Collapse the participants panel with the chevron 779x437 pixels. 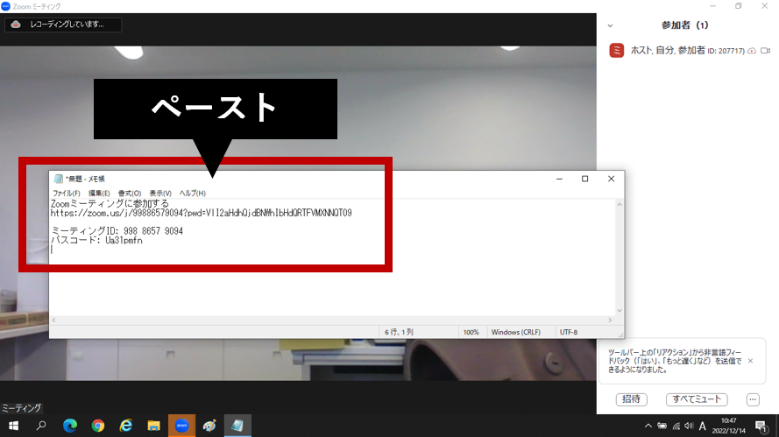point(610,25)
